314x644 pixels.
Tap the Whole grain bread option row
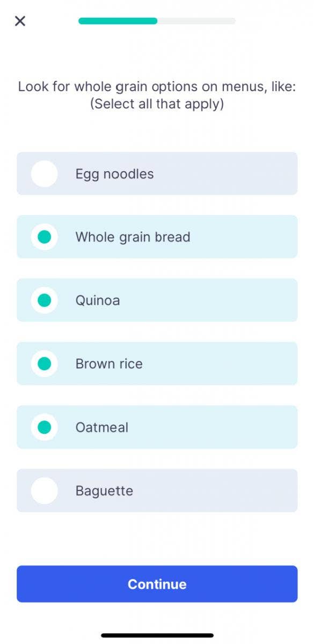tap(157, 237)
